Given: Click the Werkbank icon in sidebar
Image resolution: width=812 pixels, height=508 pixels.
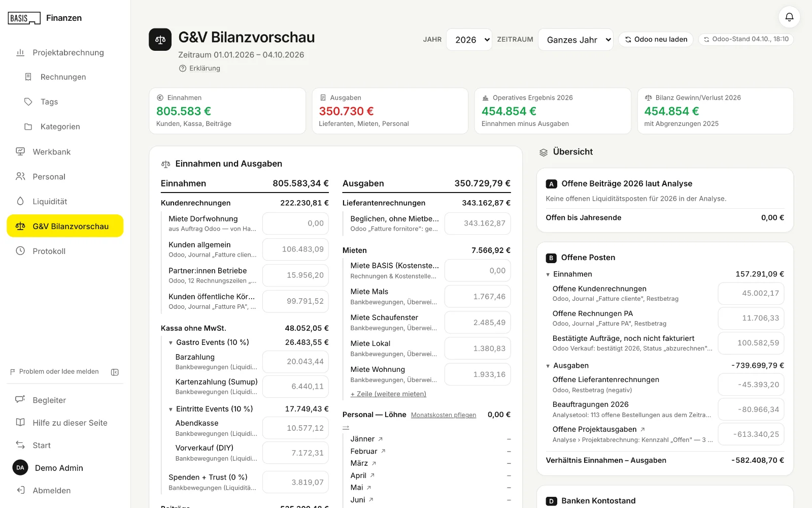Looking at the screenshot, I should 20,151.
